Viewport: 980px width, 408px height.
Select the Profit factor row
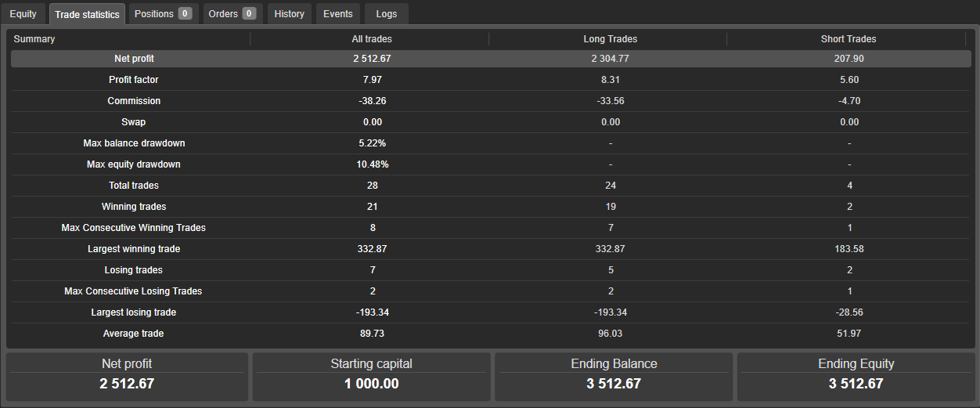tap(133, 80)
